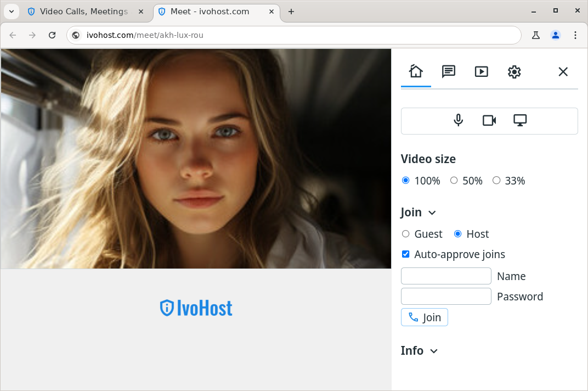The image size is (588, 391).
Task: Expand the Info section chevron
Action: 434,351
